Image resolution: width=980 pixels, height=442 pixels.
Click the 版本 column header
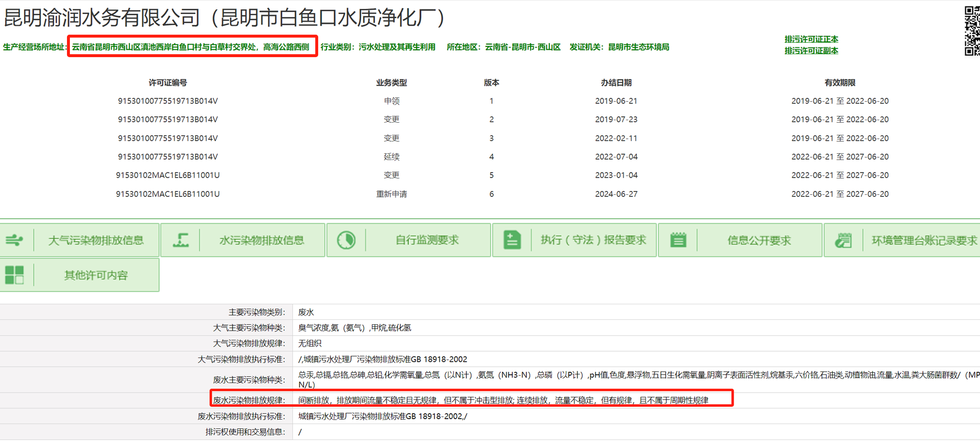tap(491, 83)
